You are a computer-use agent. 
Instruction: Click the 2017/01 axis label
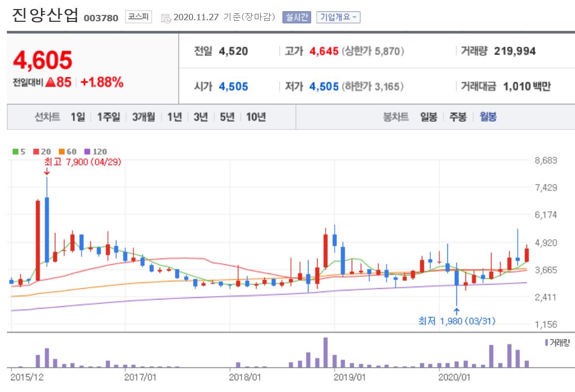(140, 377)
